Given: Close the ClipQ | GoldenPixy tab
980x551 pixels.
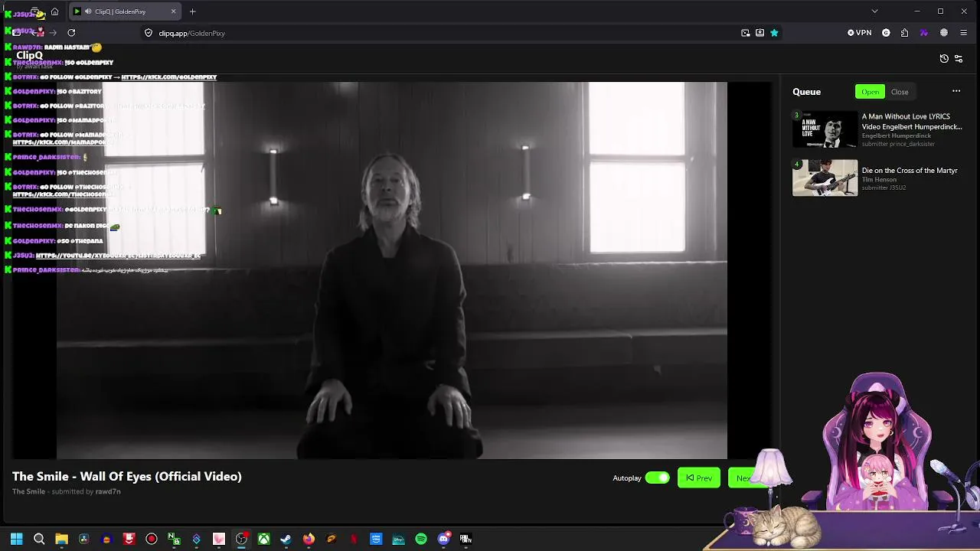Looking at the screenshot, I should click(173, 11).
